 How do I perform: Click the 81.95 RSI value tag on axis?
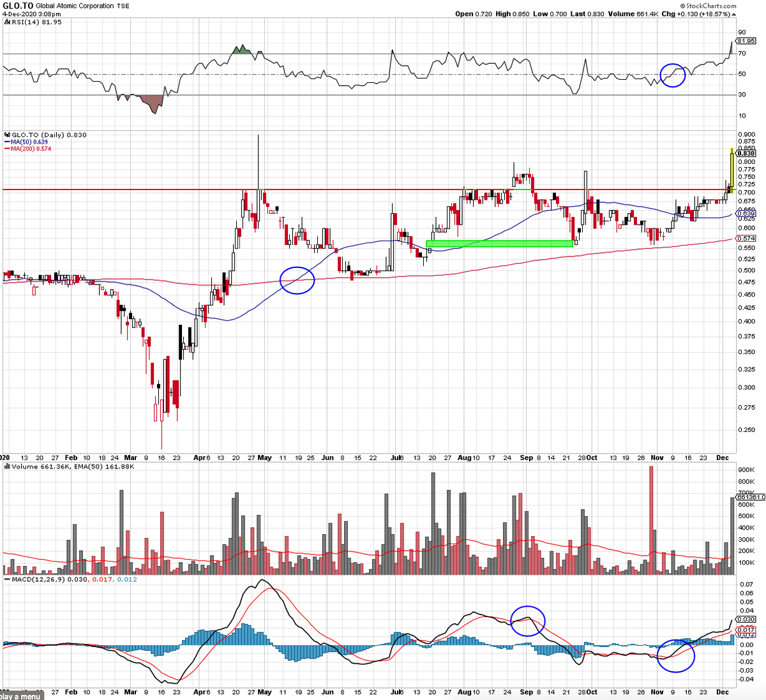(x=746, y=40)
